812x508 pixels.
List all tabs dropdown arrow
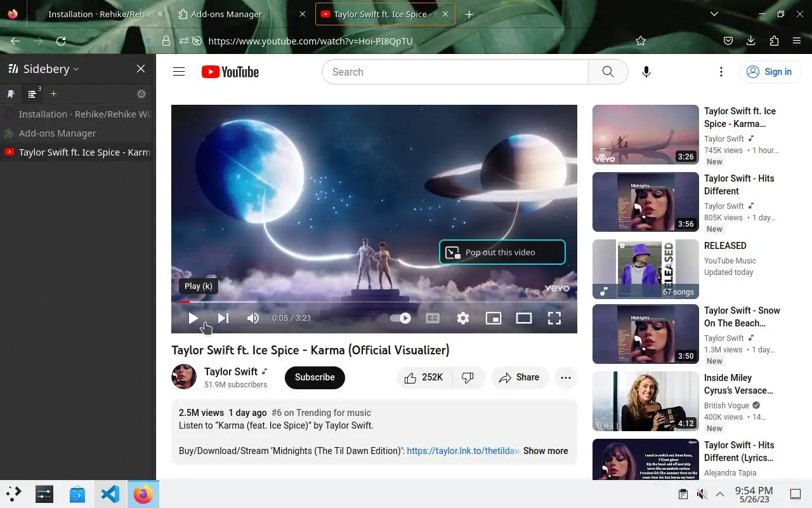point(714,14)
